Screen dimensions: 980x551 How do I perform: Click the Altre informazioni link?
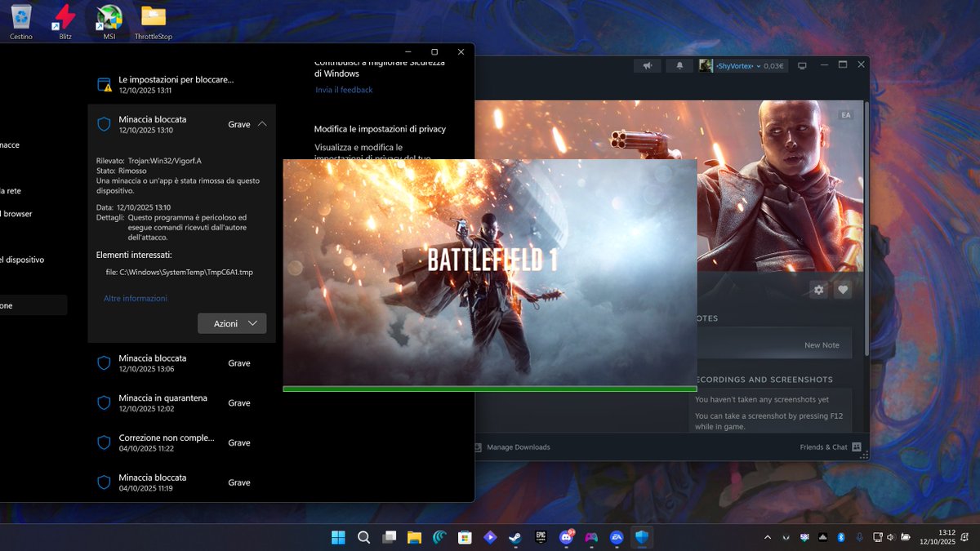pyautogui.click(x=136, y=299)
